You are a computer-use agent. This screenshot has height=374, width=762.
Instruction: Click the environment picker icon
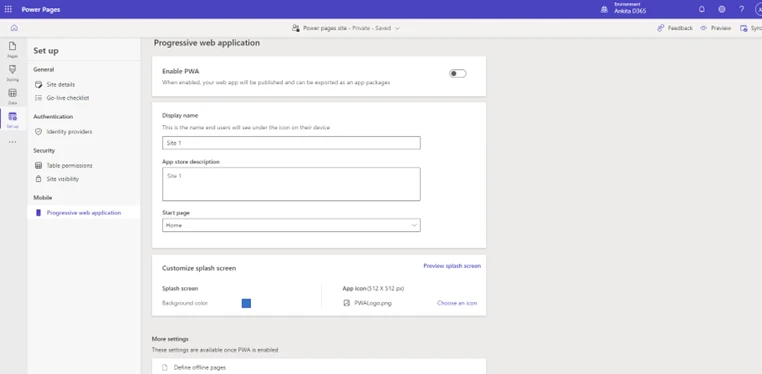(x=604, y=9)
